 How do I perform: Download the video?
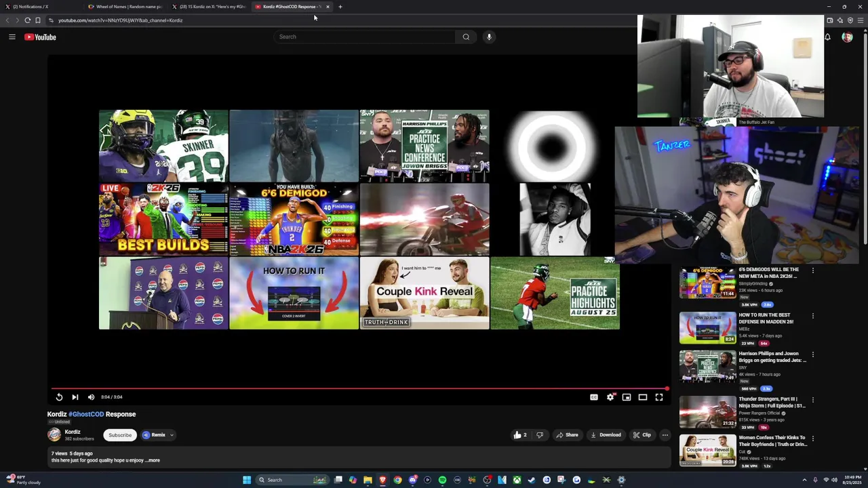tap(606, 435)
